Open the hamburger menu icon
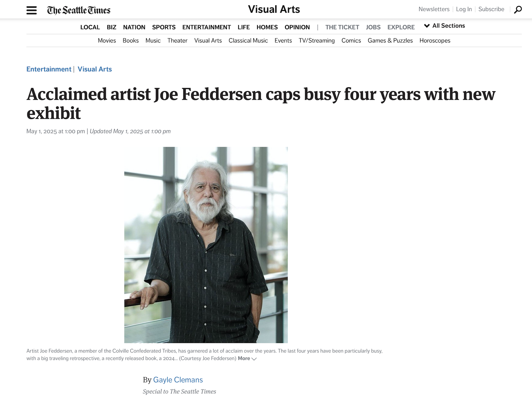This screenshot has height=408, width=532. (32, 10)
